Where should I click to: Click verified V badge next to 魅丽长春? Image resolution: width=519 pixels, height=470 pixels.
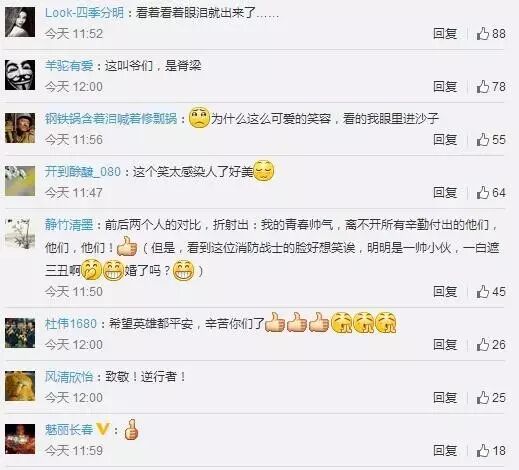pyautogui.click(x=103, y=429)
